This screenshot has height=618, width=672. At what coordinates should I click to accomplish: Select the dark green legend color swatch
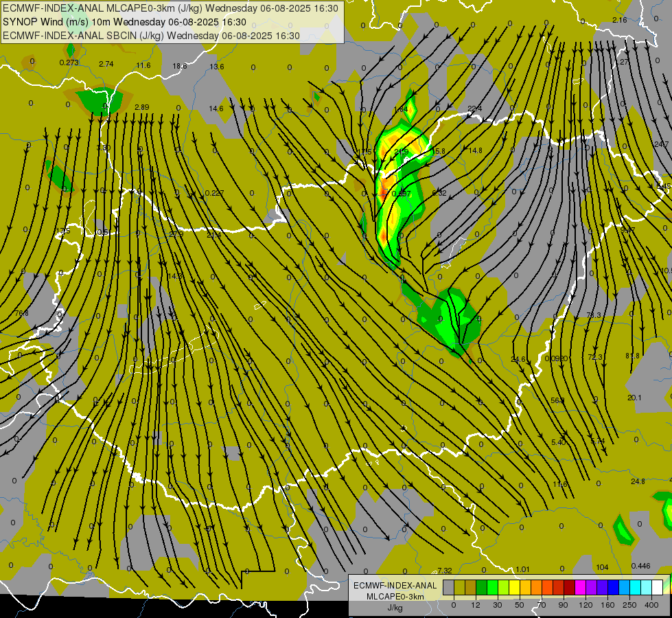click(481, 587)
